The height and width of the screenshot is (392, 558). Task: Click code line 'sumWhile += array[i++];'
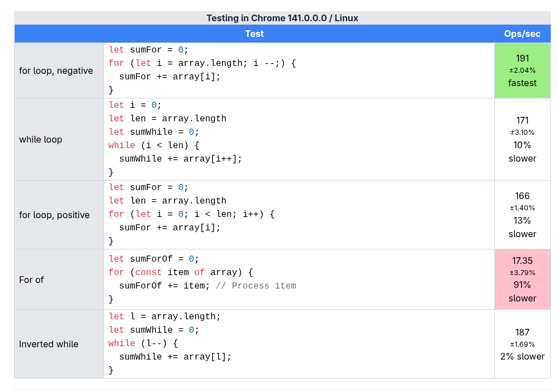click(181, 159)
